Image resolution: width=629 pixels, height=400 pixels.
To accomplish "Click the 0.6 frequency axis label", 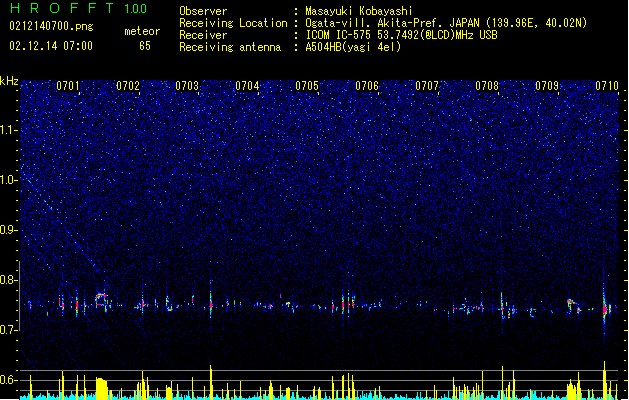I will [x=9, y=380].
